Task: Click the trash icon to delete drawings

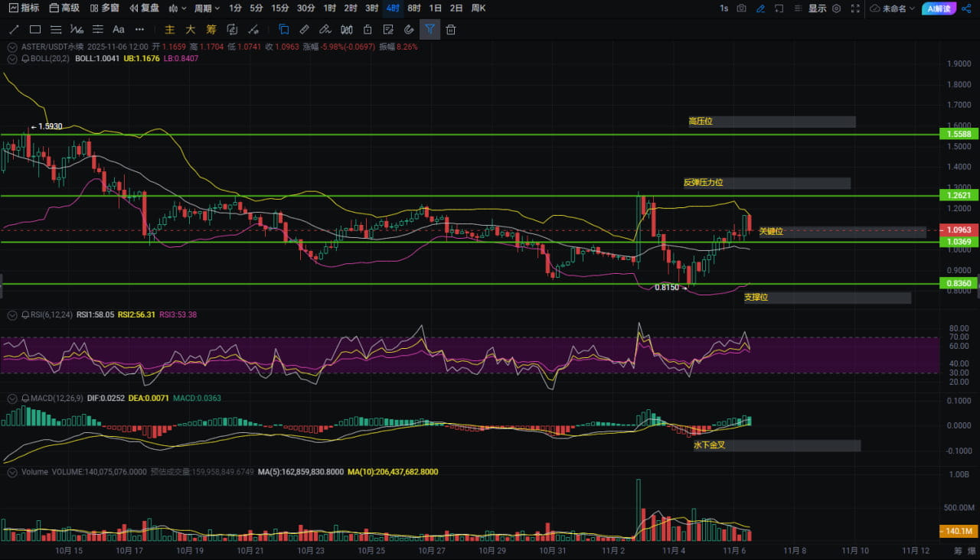Action: click(451, 30)
